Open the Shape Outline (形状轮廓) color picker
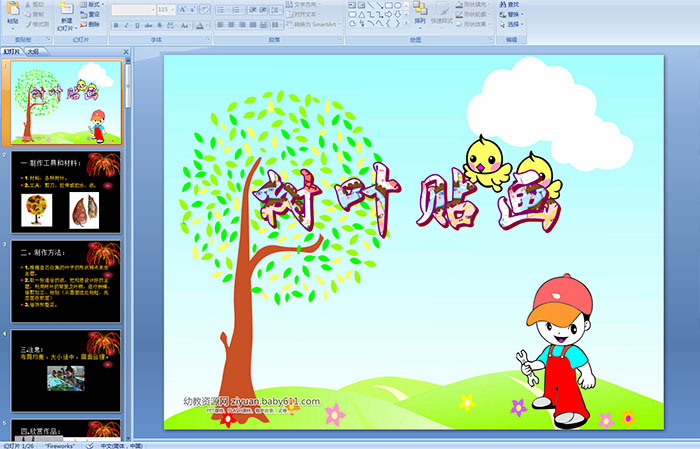The width and height of the screenshot is (700, 449). (x=473, y=14)
